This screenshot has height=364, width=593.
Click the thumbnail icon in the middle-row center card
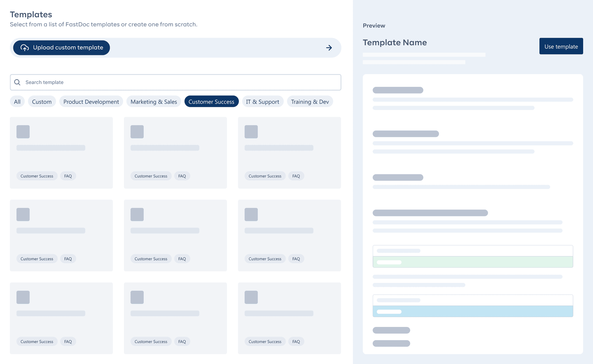[x=137, y=214]
